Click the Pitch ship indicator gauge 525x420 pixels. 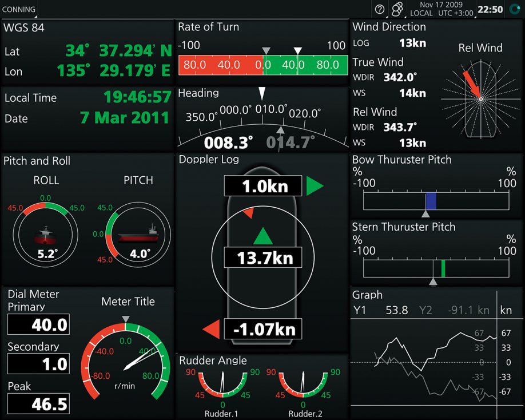[138, 233]
